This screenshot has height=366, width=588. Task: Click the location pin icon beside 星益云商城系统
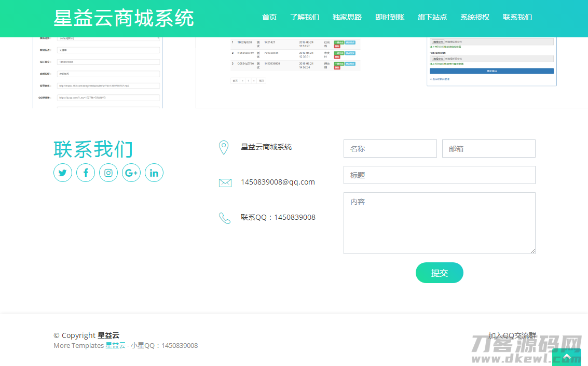[x=224, y=147]
